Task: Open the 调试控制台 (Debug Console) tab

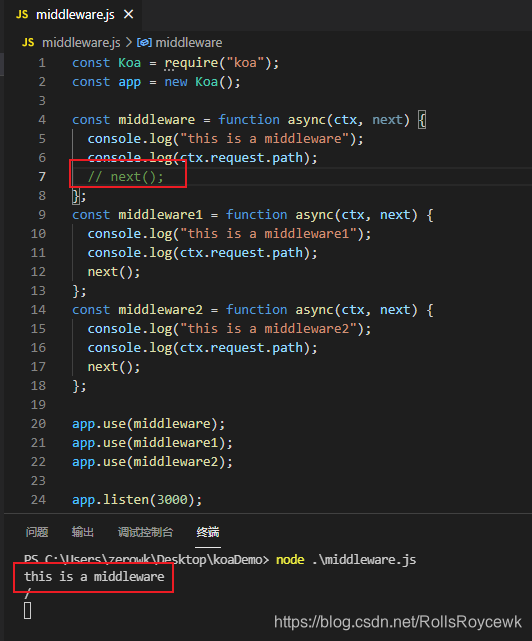Action: [146, 532]
